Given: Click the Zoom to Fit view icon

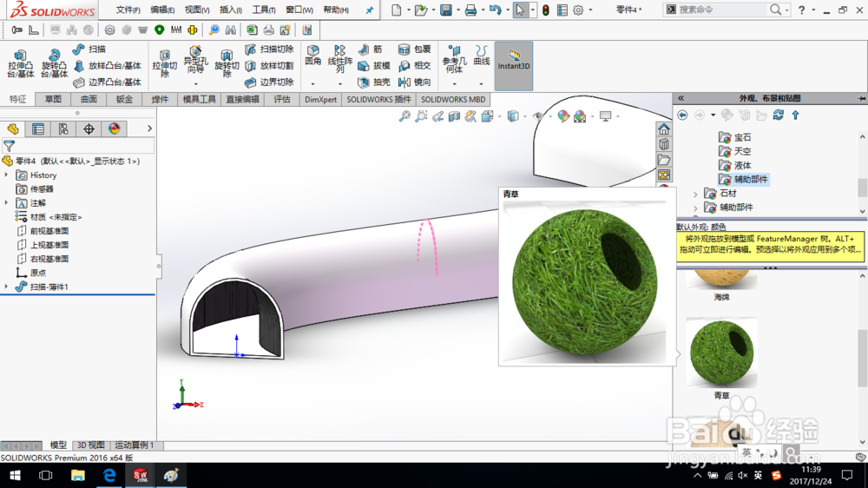Looking at the screenshot, I should tap(404, 116).
